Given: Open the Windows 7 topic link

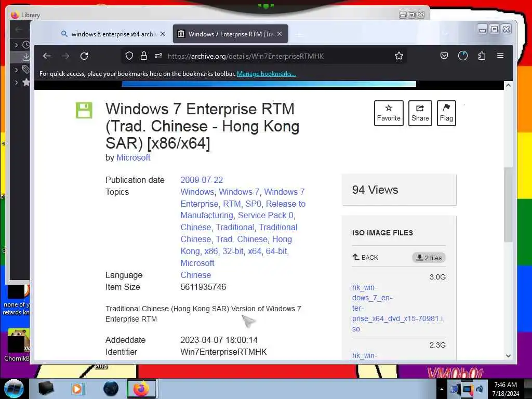Looking at the screenshot, I should coord(239,192).
